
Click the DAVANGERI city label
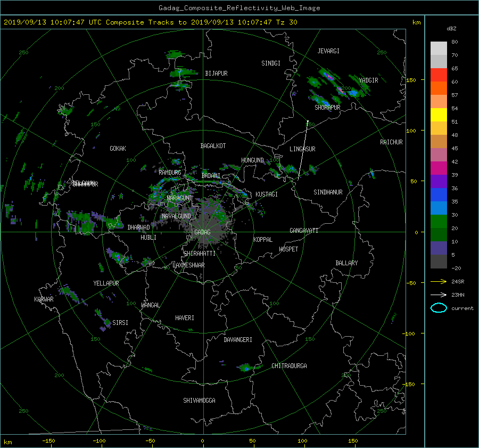(238, 340)
